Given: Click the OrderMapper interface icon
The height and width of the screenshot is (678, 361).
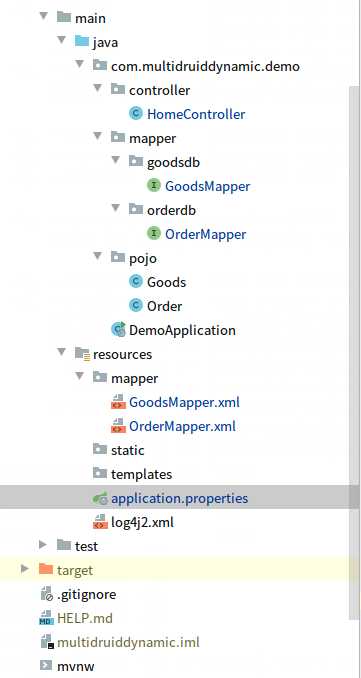Looking at the screenshot, I should point(154,233).
